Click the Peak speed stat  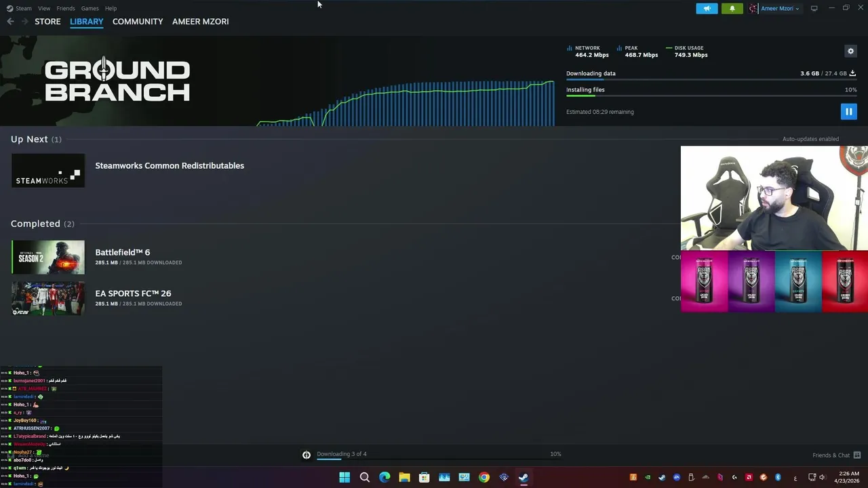pyautogui.click(x=637, y=52)
